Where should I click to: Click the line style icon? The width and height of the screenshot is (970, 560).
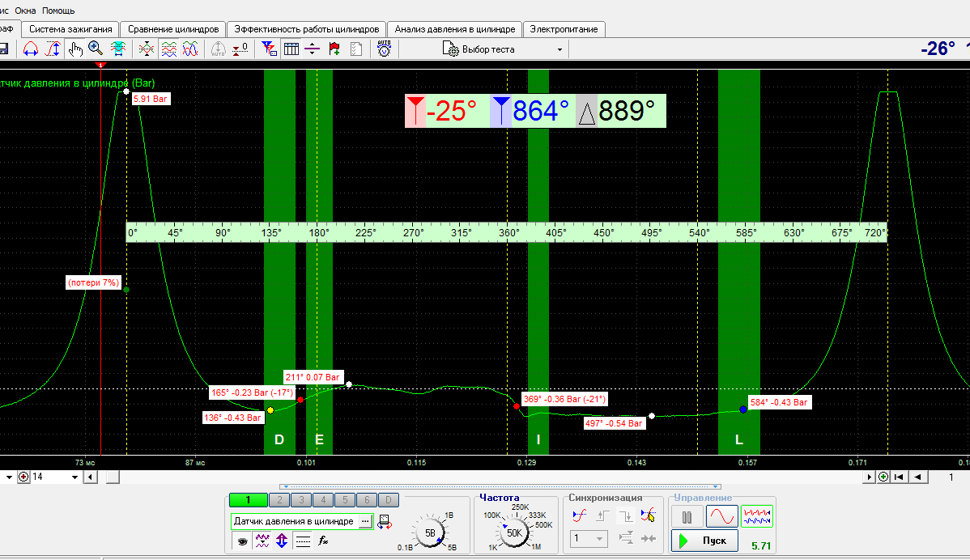303,541
